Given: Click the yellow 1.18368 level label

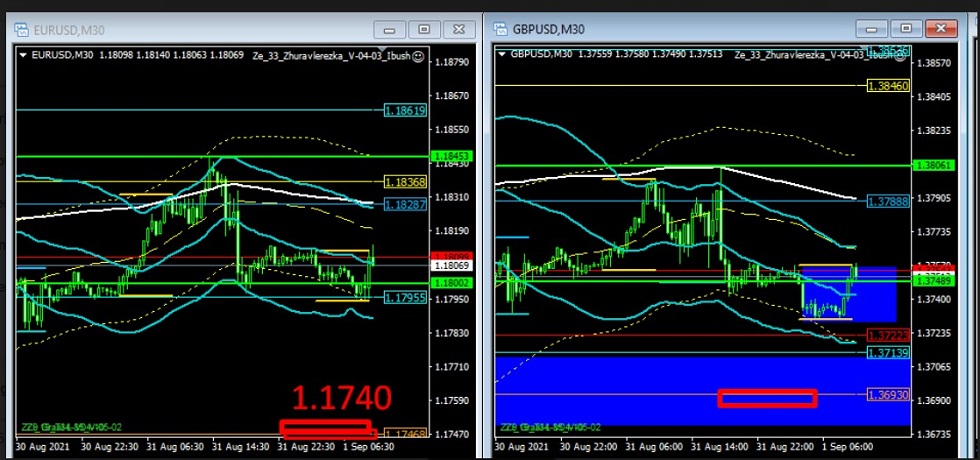Looking at the screenshot, I should point(405,181).
